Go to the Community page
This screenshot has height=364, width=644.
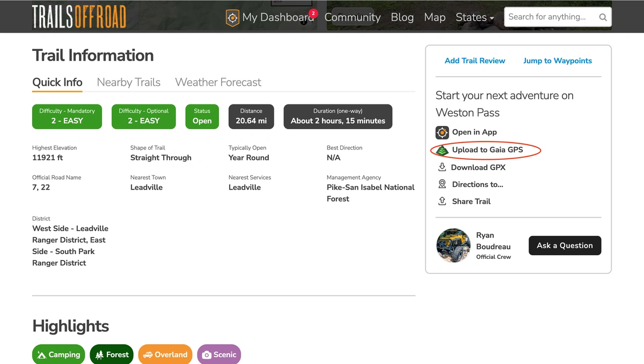point(353,17)
